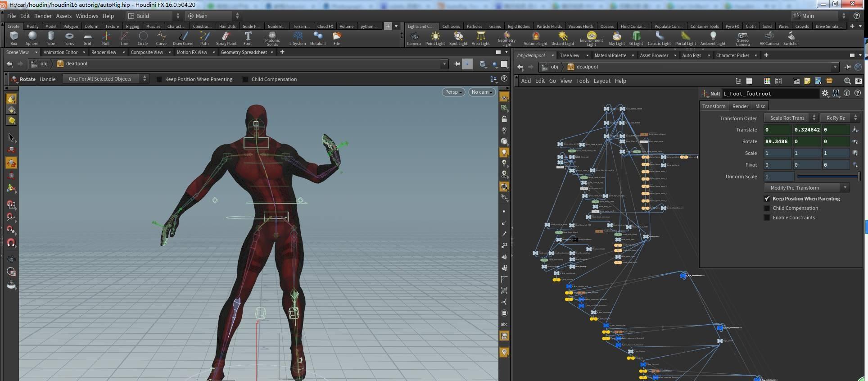The width and height of the screenshot is (868, 381).
Task: Open the Render menu
Action: 43,16
